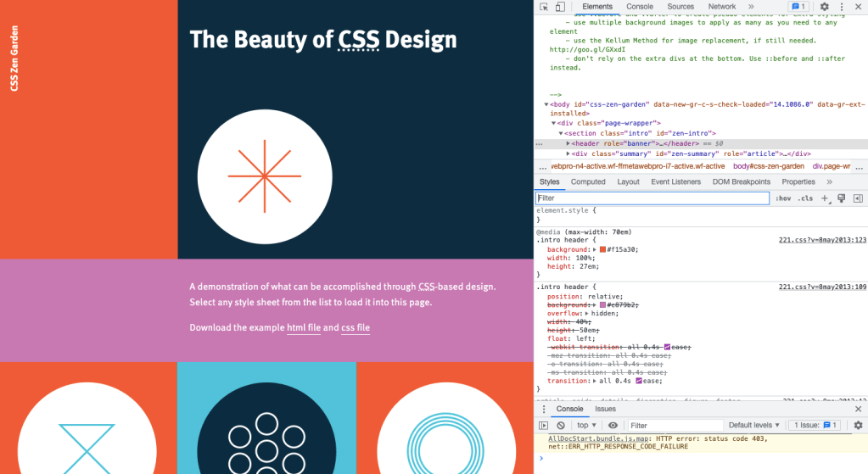Activate the inspect element picker tool
This screenshot has height=474, width=868.
click(x=544, y=7)
